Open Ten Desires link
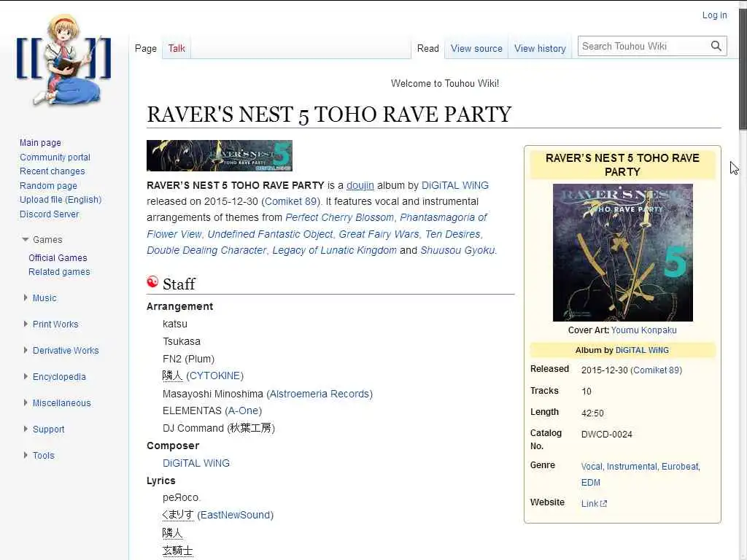Image resolution: width=747 pixels, height=560 pixels. pos(452,234)
